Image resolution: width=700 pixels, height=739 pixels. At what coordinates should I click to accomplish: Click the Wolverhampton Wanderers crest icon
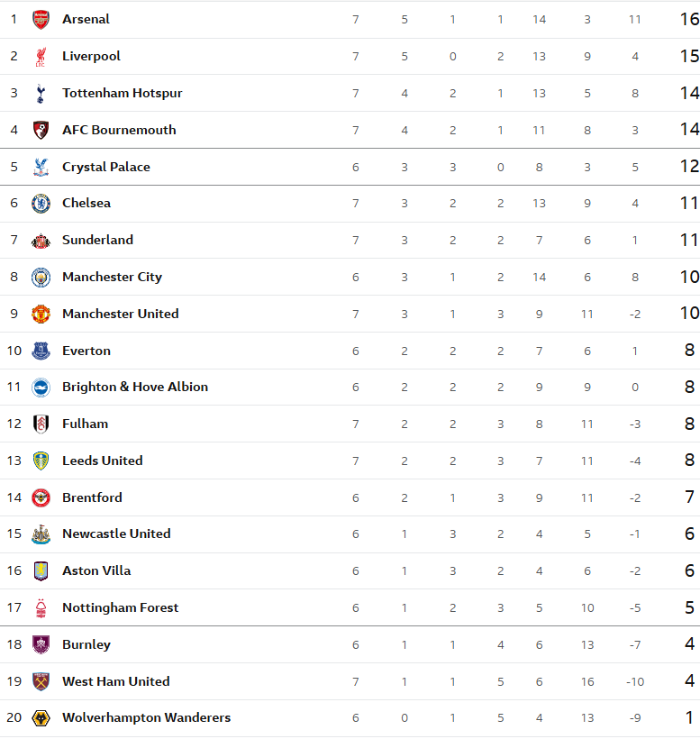point(41,718)
